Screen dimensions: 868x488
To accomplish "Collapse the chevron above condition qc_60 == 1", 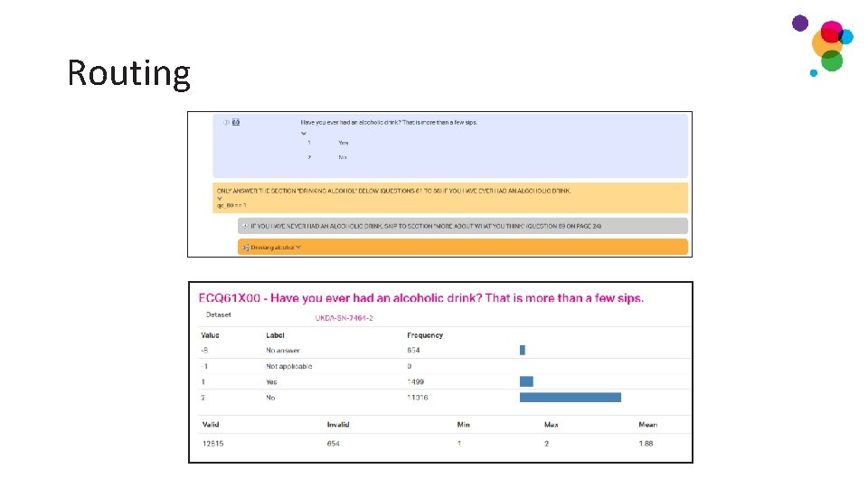I will click(x=219, y=198).
